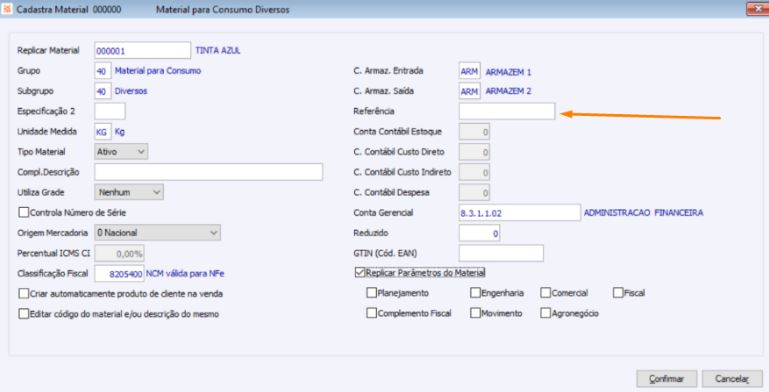Edit Classificação Fiscal NCM field
The image size is (769, 392).
click(x=119, y=273)
